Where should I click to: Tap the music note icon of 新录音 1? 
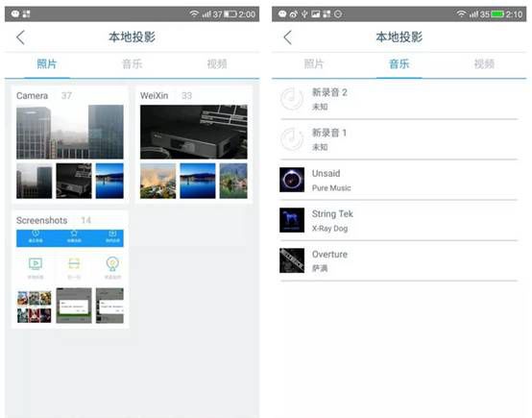point(292,139)
